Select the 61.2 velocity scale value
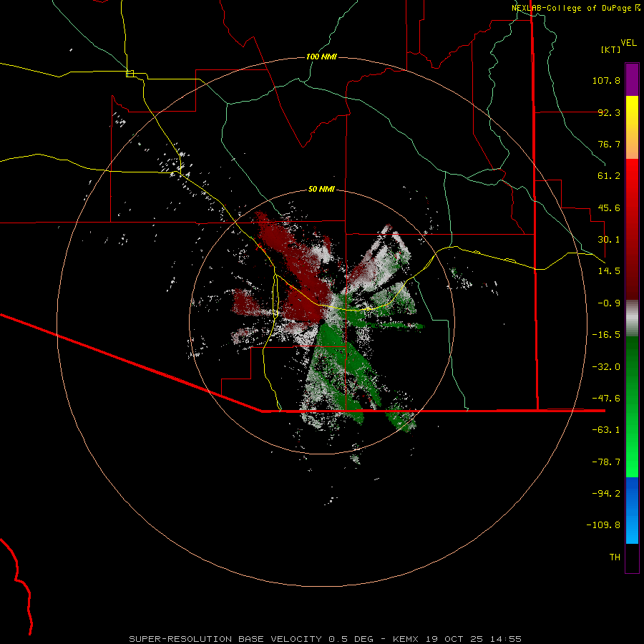 click(x=609, y=176)
